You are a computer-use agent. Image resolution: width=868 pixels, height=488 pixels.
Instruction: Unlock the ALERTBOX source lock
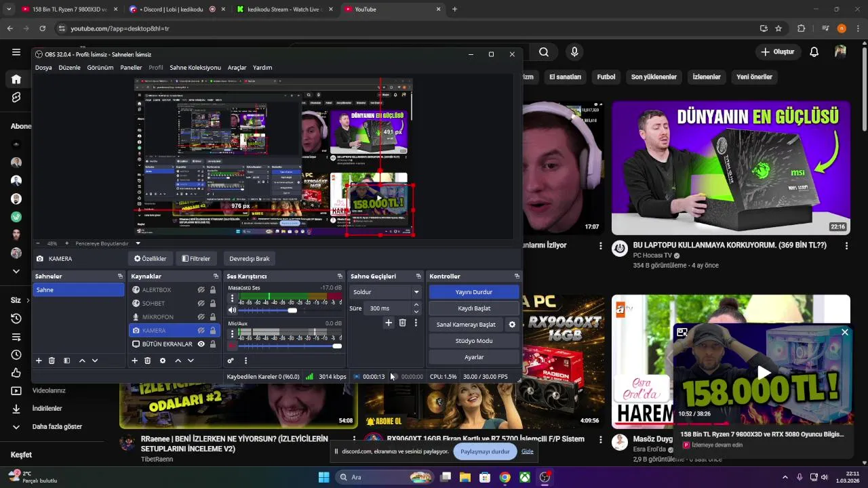213,290
